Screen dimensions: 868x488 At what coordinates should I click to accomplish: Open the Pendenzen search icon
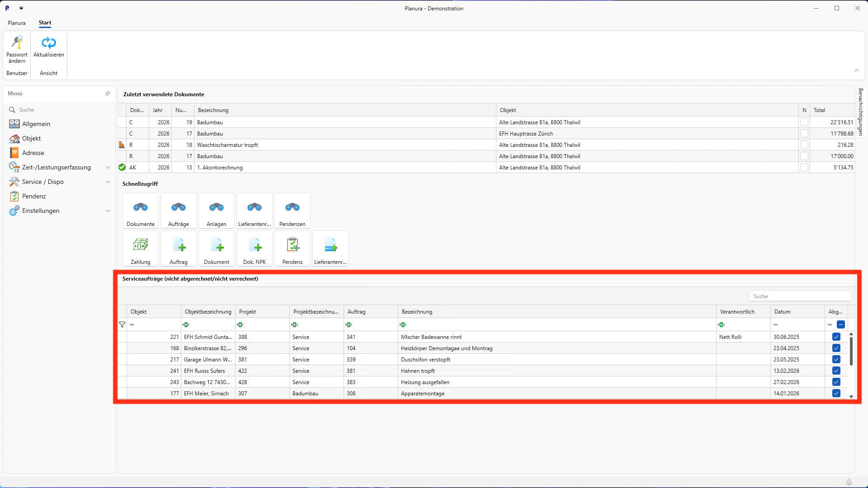click(x=292, y=211)
